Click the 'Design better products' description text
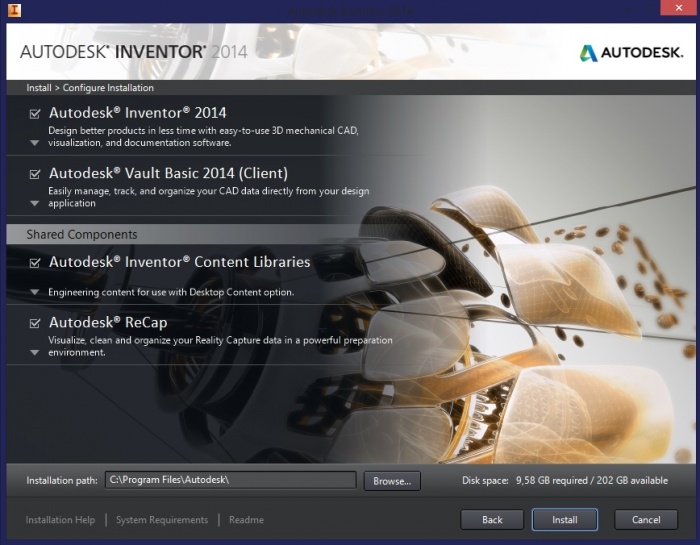 tap(203, 137)
